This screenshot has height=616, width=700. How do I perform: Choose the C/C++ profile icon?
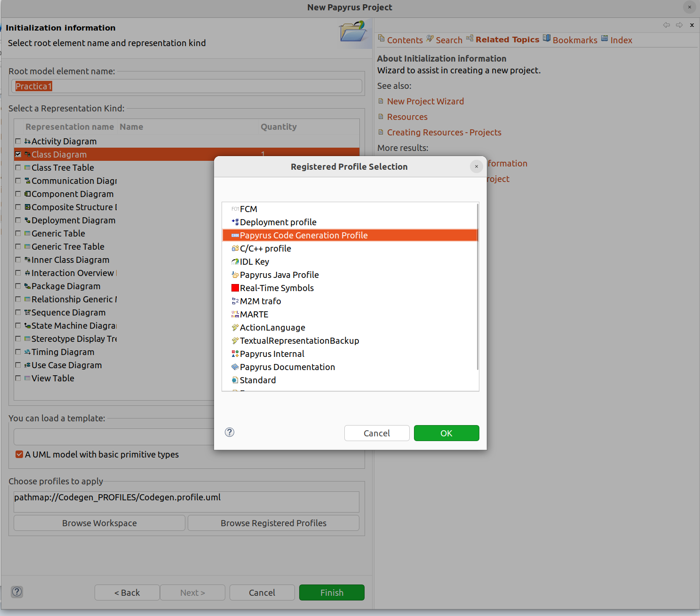pos(235,248)
